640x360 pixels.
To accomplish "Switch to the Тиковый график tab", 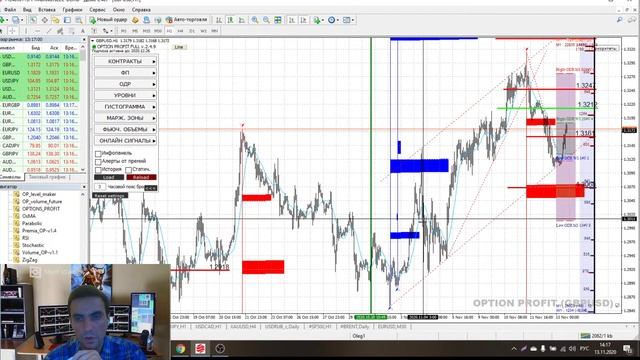I will coord(47,177).
